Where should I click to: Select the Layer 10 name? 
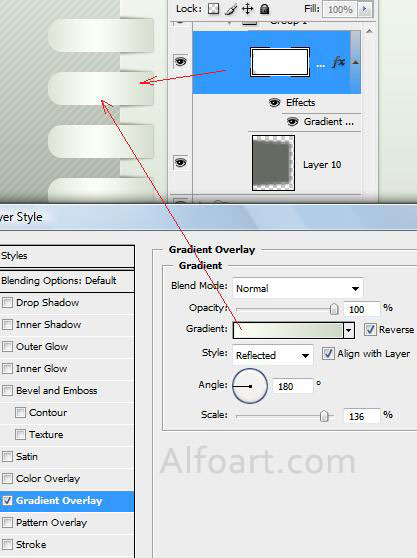coord(322,164)
